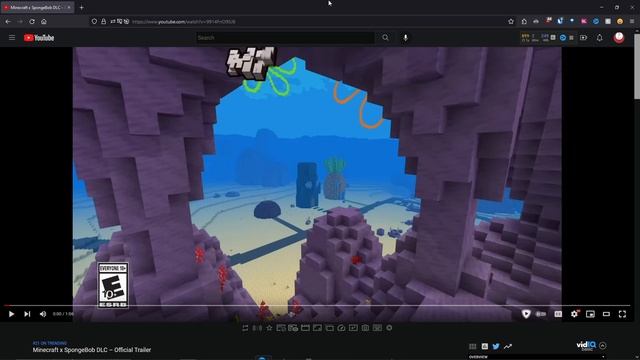
Task: Start voice search with the microphone
Action: (x=405, y=38)
